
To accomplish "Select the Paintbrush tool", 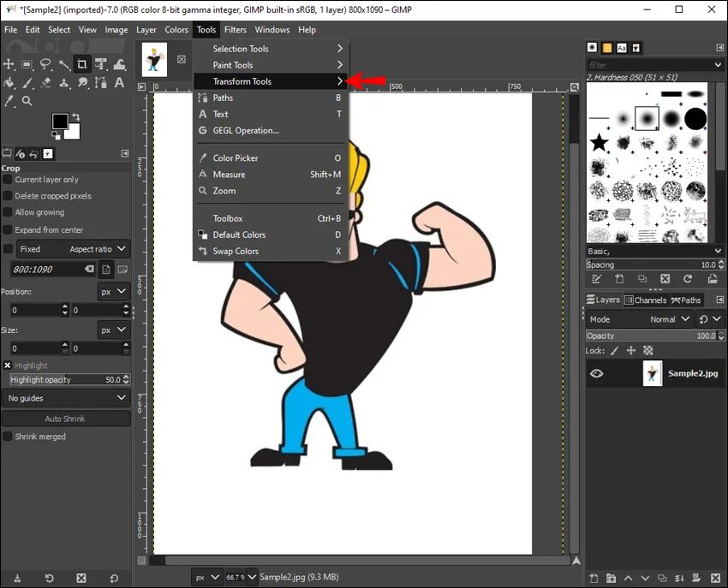I will 27,83.
